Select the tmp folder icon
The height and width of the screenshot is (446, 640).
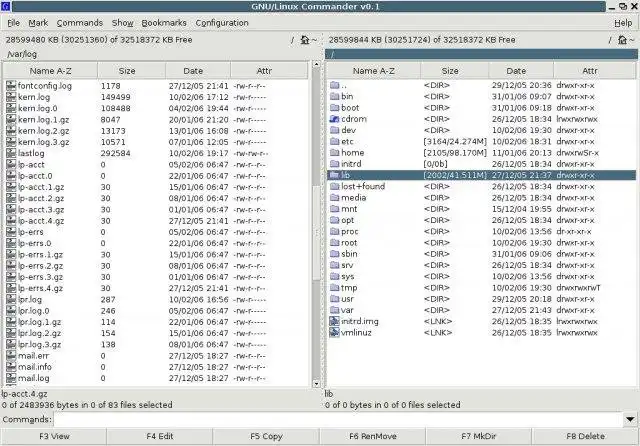[x=334, y=288]
